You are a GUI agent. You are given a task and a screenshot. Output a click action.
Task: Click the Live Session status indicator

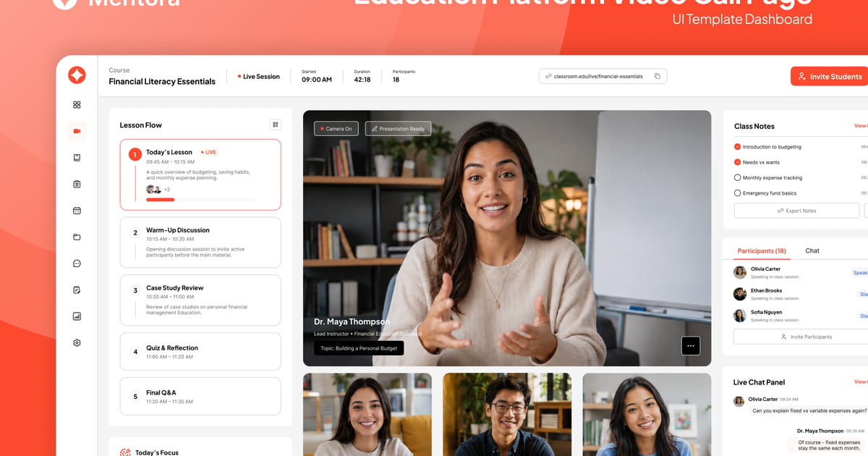pyautogui.click(x=259, y=77)
